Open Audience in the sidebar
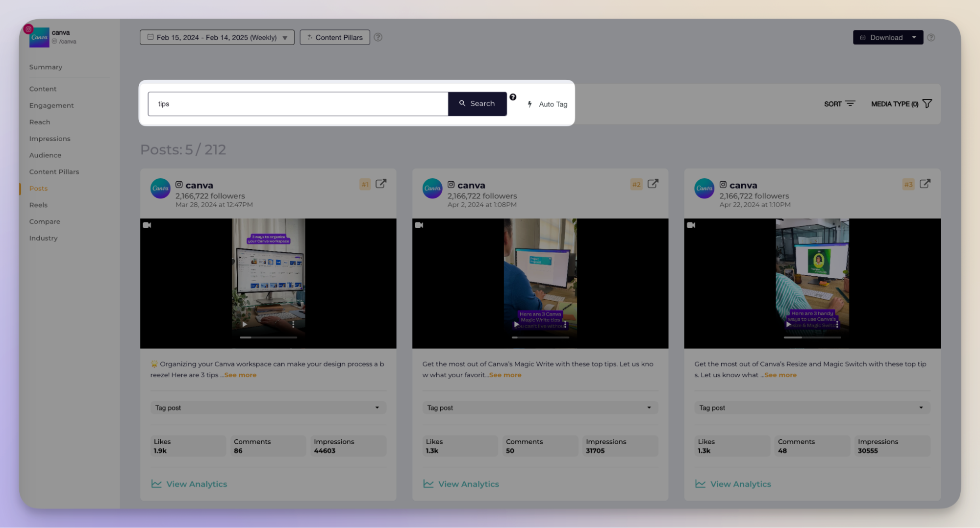 45,155
